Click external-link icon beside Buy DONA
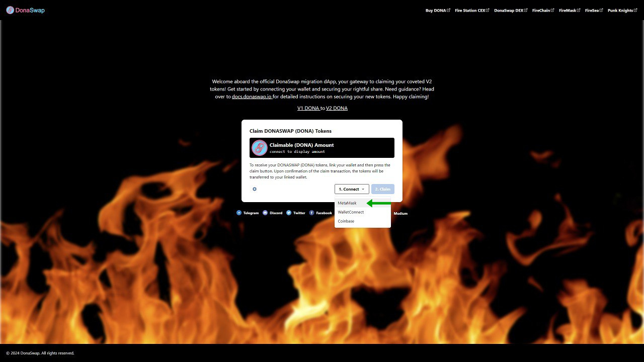The height and width of the screenshot is (362, 644). [449, 10]
